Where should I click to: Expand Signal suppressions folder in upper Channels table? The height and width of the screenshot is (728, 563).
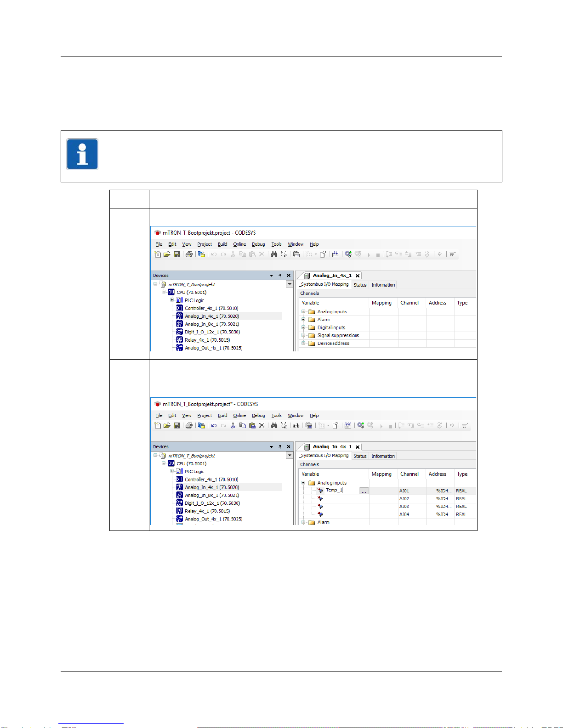[303, 335]
